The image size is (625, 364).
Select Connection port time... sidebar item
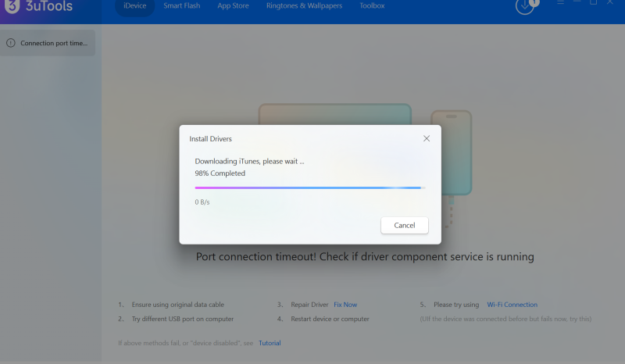[x=48, y=43]
